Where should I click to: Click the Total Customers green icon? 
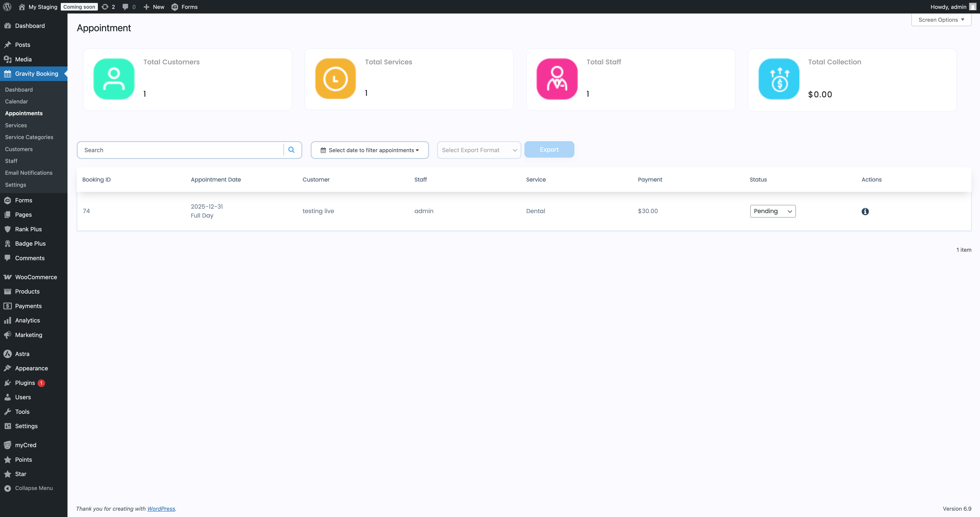(x=114, y=79)
